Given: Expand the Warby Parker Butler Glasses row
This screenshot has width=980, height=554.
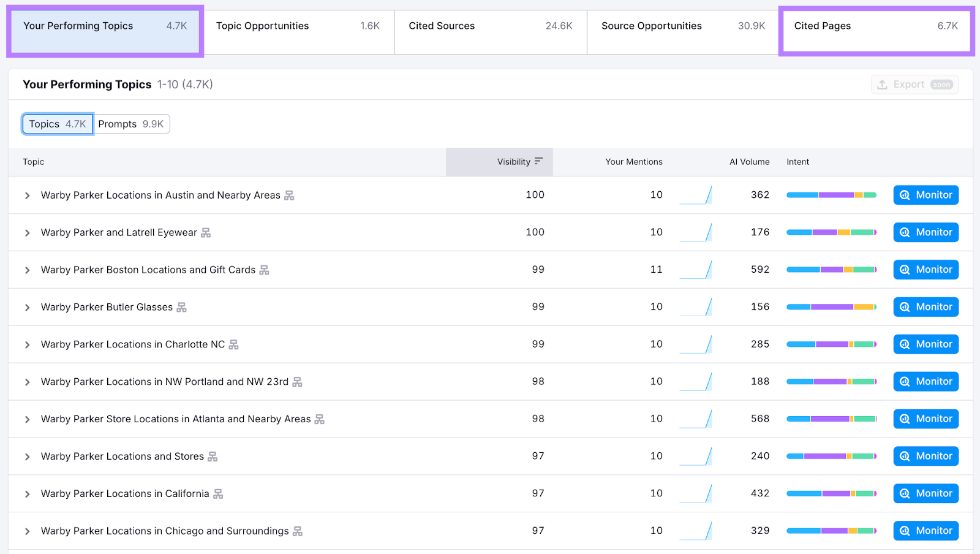Looking at the screenshot, I should click(x=27, y=307).
